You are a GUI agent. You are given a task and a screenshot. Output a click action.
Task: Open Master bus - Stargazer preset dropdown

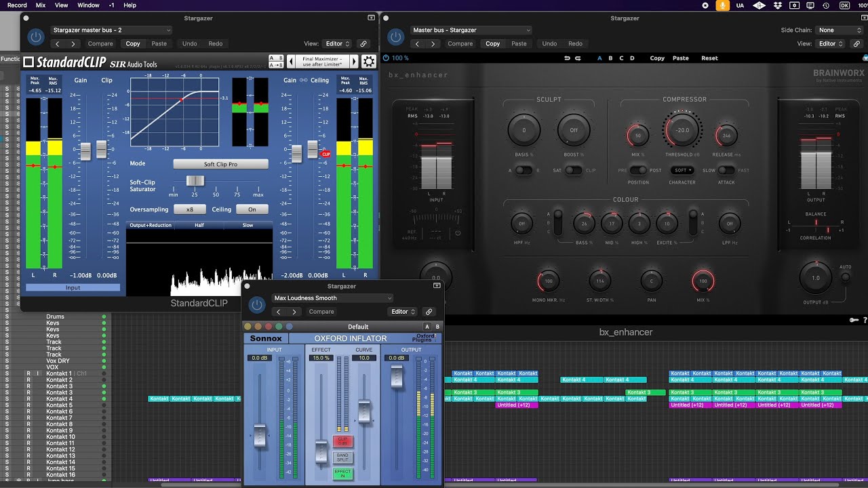tap(471, 30)
